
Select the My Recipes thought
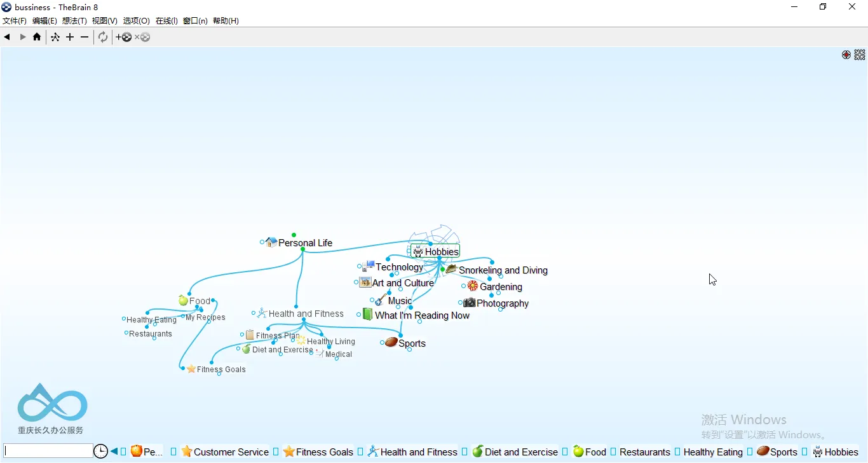205,317
